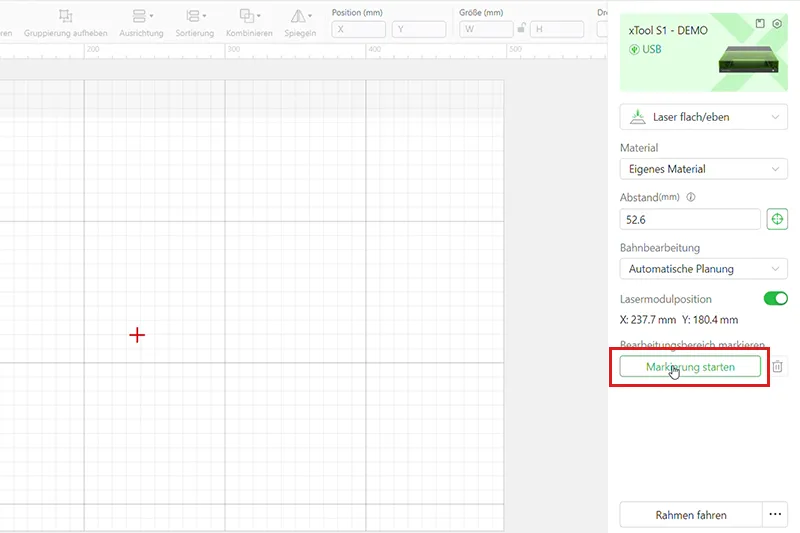The image size is (800, 533).
Task: Open the Automatische Planung dropdown
Action: (x=704, y=269)
